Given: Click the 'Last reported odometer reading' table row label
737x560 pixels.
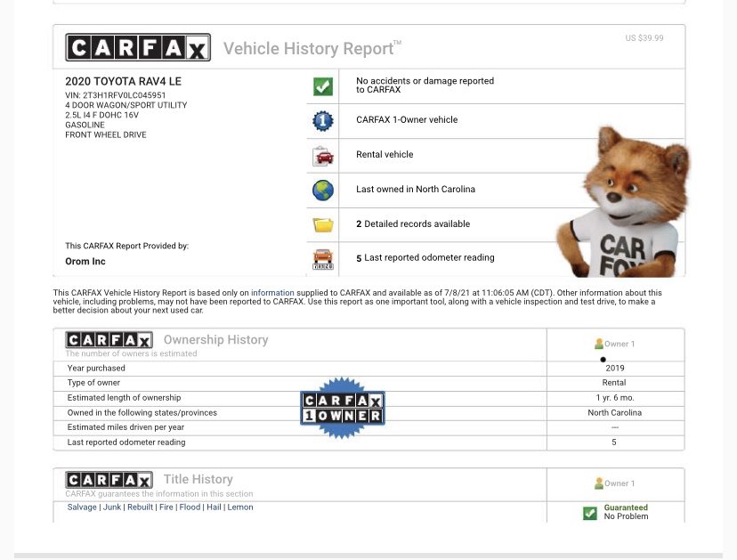Looking at the screenshot, I should click(126, 442).
